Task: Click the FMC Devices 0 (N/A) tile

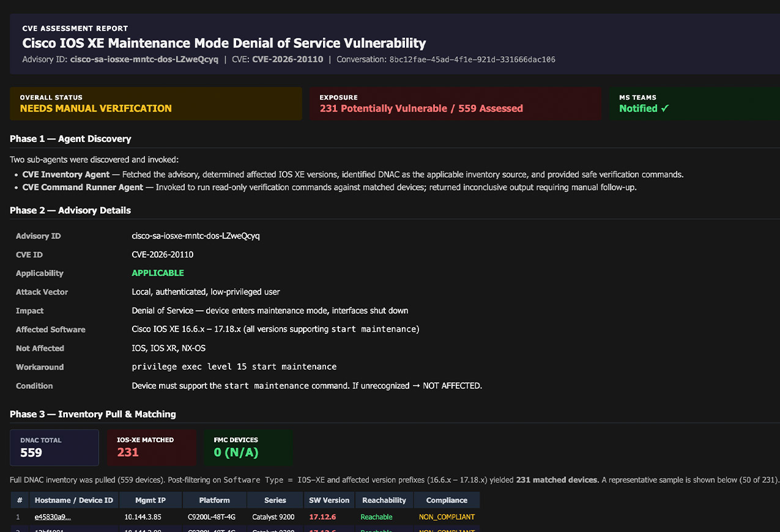Action: (x=248, y=448)
